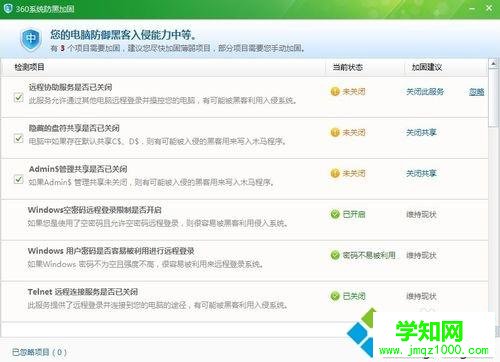Uncheck the Admin$管理共享是否已关闭 checkbox
The image size is (500, 362).
pyautogui.click(x=19, y=179)
